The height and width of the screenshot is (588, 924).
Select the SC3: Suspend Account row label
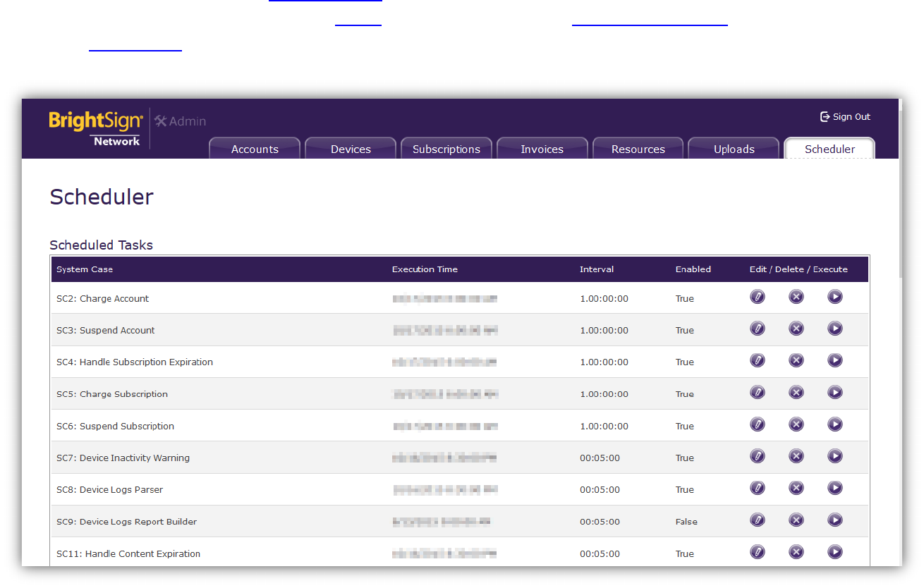(106, 331)
